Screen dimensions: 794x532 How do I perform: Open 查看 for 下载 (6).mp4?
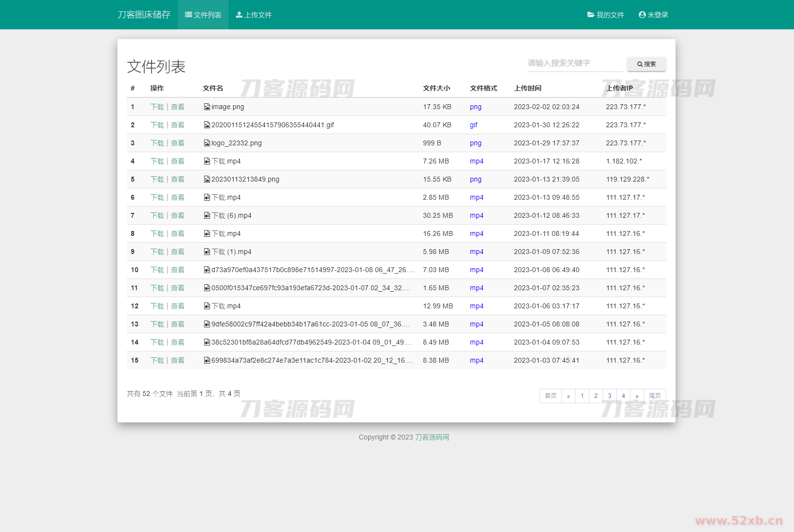click(x=178, y=215)
